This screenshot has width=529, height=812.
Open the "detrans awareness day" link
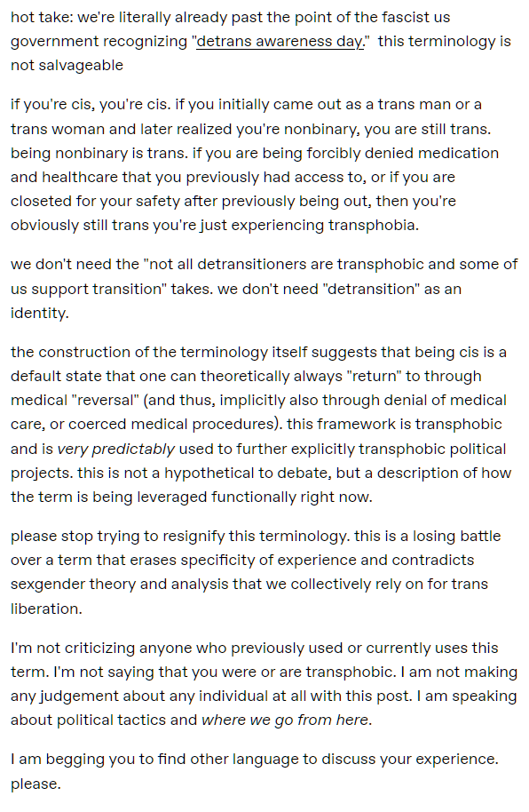point(280,42)
